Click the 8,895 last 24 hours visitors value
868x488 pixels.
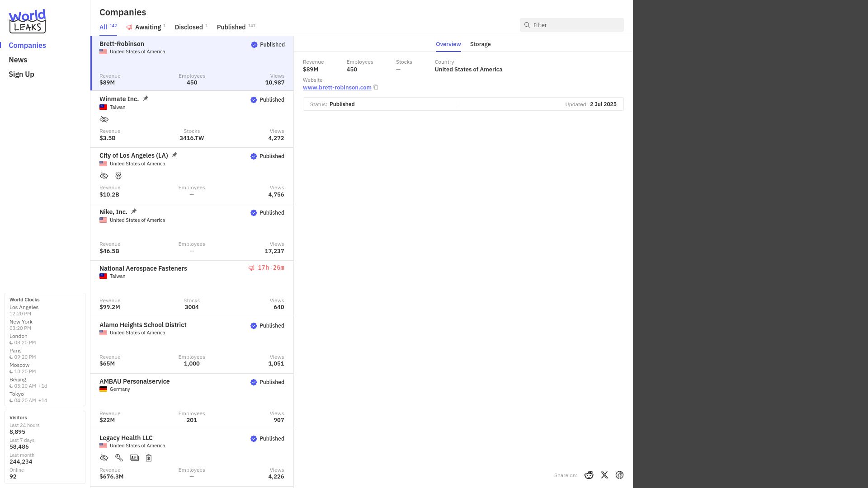(x=17, y=432)
